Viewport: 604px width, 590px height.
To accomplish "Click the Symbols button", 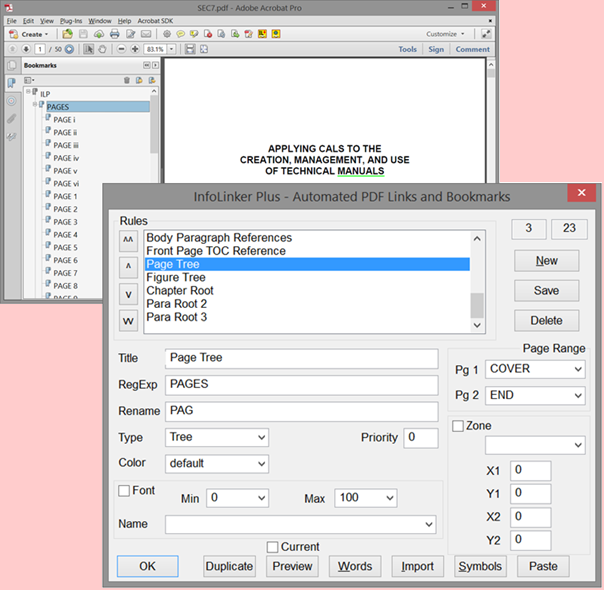I will point(480,566).
